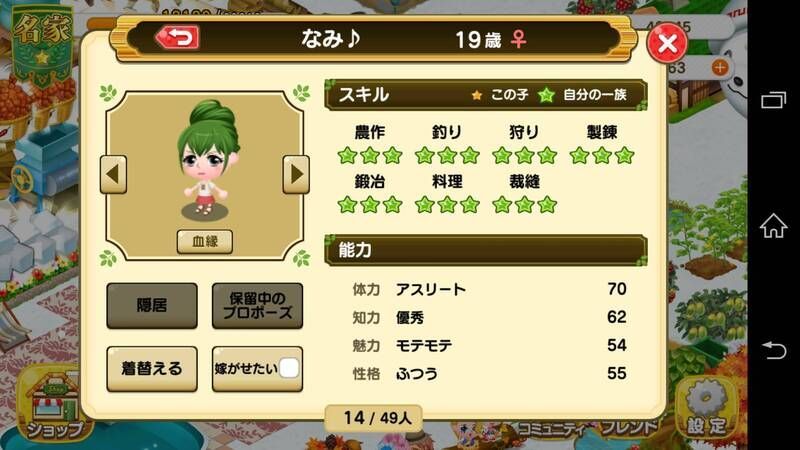
Task: Show previous character with left arrow
Action: coord(113,174)
